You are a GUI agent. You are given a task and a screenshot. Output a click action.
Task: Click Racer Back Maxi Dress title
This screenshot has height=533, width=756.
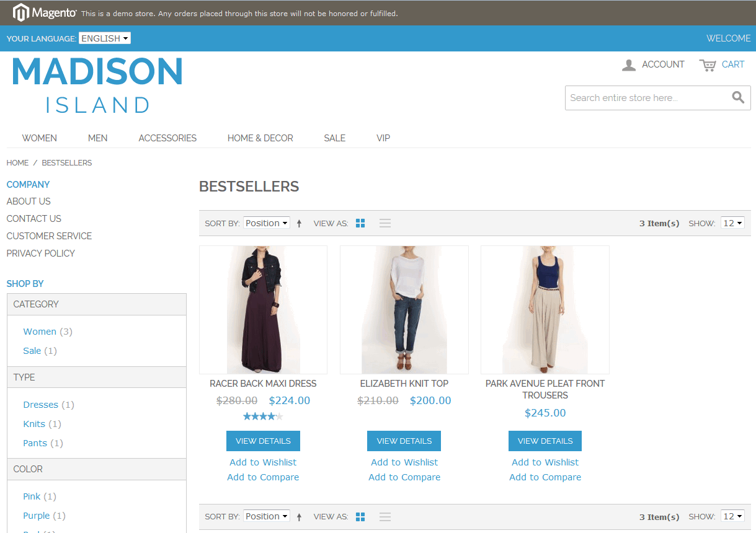coord(263,384)
